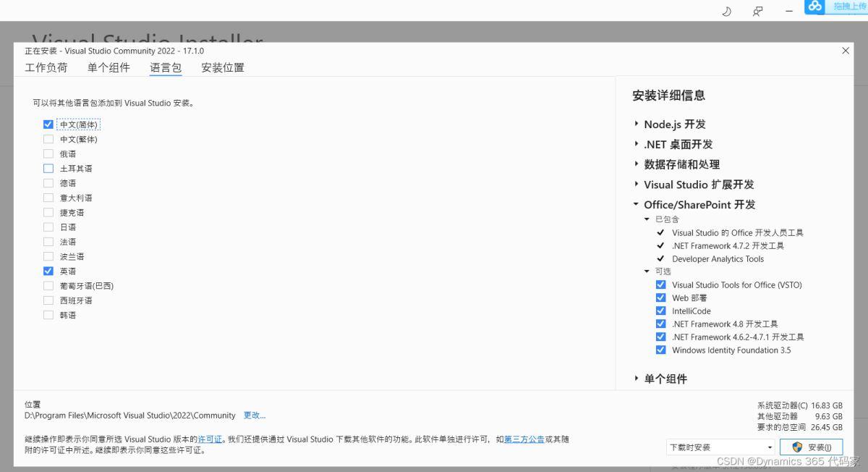Enable the 意大利语 language checkbox
868x472 pixels.
(48, 198)
